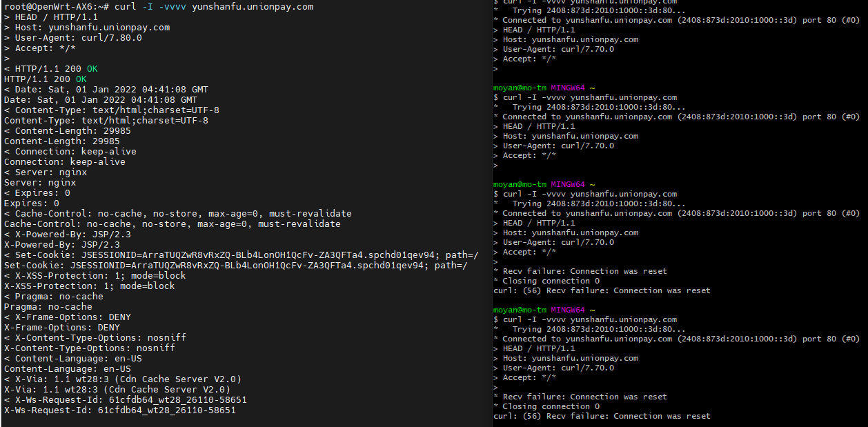Click the '< HTTP/1.1 200 OK' verbose line
The image size is (868, 427).
50,69
